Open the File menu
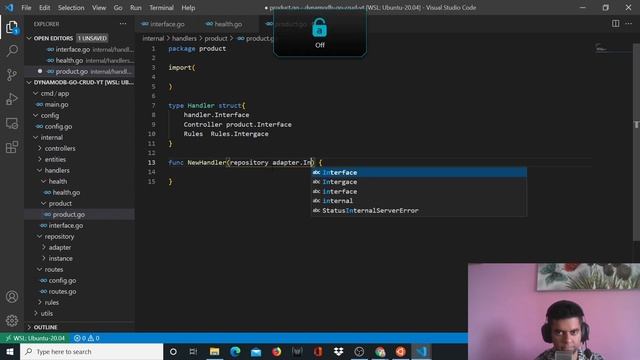 tap(26, 8)
